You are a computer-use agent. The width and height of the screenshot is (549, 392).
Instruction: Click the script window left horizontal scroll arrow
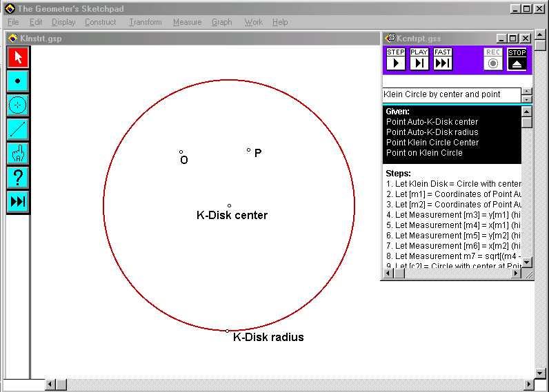click(388, 274)
